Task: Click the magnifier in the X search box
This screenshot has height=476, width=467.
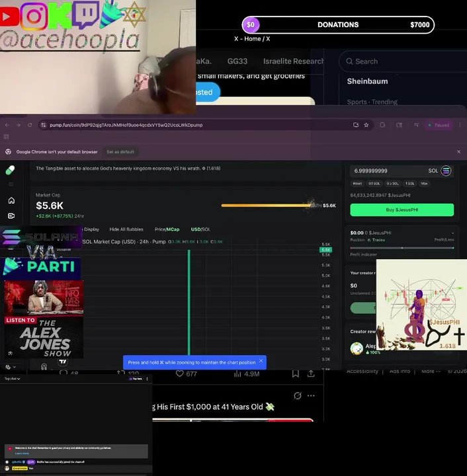Action: pyautogui.click(x=349, y=61)
